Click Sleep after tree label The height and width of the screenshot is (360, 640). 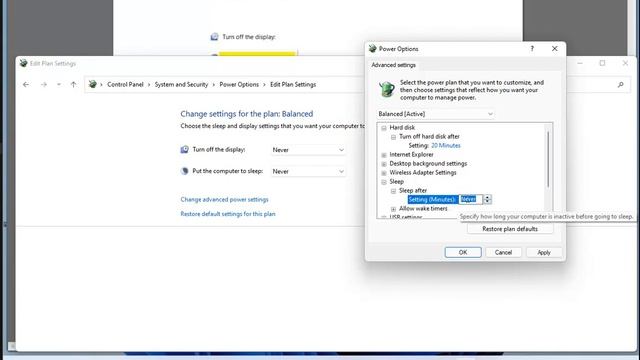click(x=413, y=191)
